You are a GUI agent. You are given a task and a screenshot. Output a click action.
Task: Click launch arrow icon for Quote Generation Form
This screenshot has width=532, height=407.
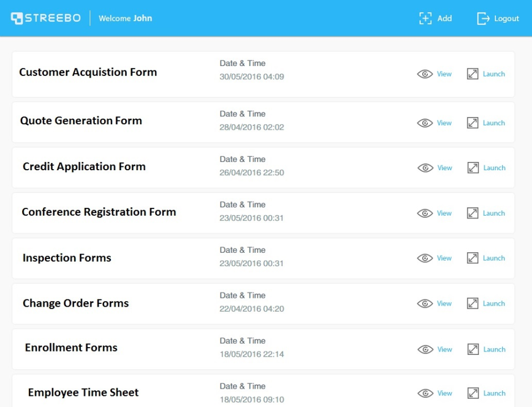[x=473, y=123]
